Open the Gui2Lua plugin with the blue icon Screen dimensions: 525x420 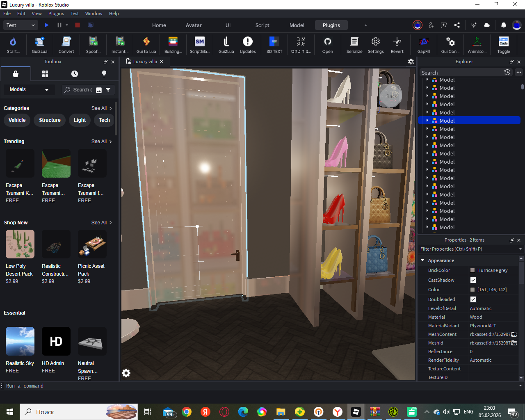[40, 45]
